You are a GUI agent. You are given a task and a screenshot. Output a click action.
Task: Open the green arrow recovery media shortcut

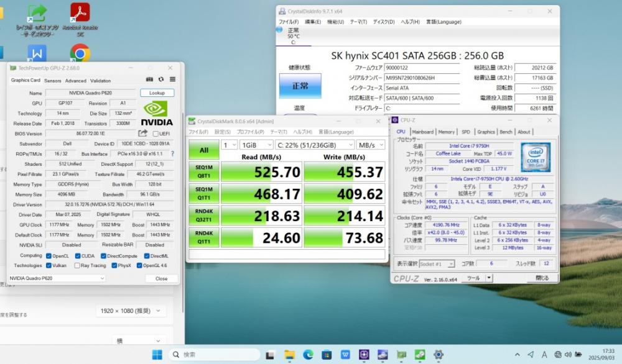pyautogui.click(x=37, y=20)
